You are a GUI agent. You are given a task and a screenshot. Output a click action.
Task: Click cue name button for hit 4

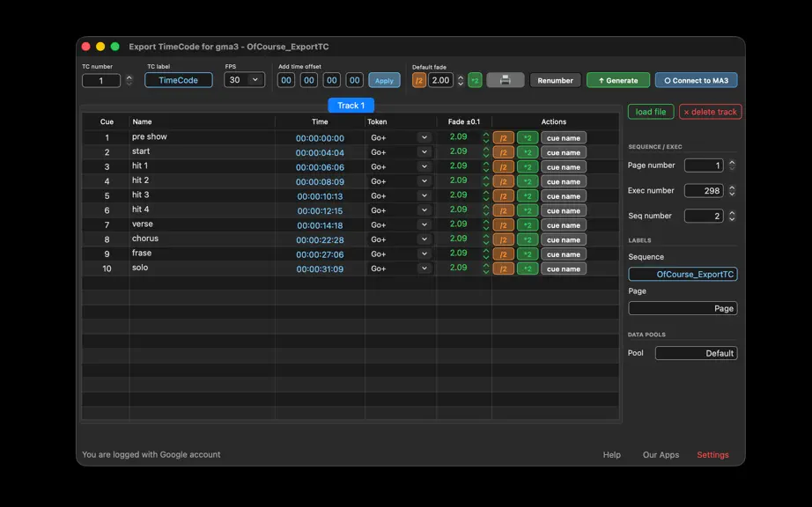point(564,210)
